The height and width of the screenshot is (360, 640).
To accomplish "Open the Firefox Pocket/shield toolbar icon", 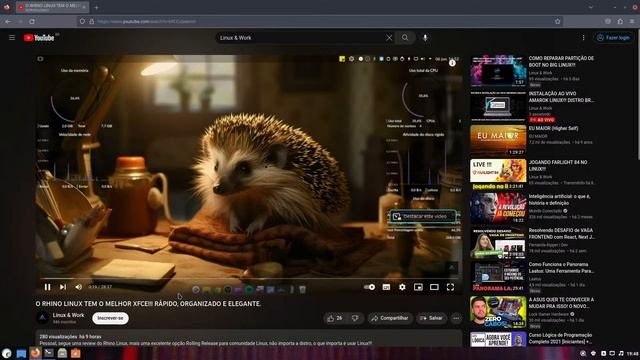I will tap(608, 21).
